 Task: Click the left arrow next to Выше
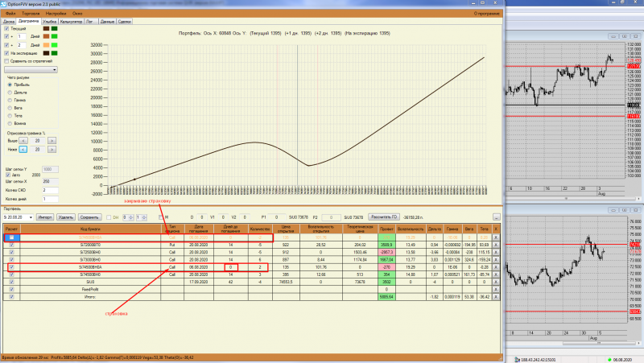(x=23, y=141)
